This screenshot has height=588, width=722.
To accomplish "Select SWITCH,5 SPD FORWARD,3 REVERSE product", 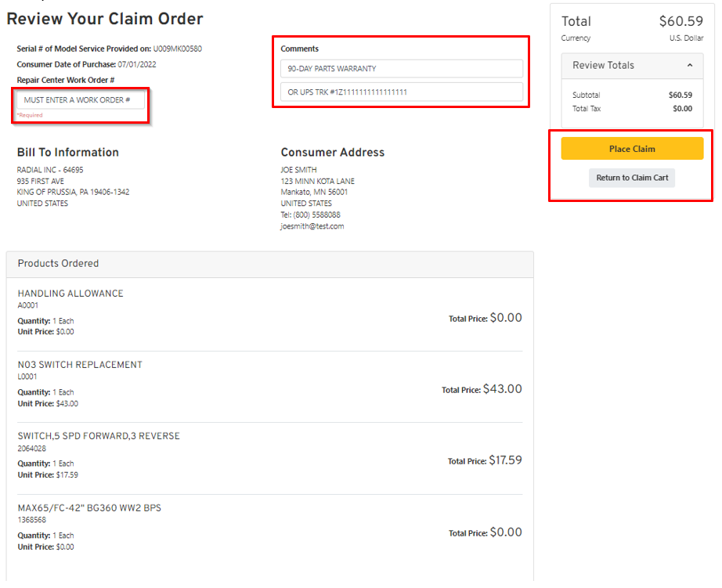I will pyautogui.click(x=99, y=436).
